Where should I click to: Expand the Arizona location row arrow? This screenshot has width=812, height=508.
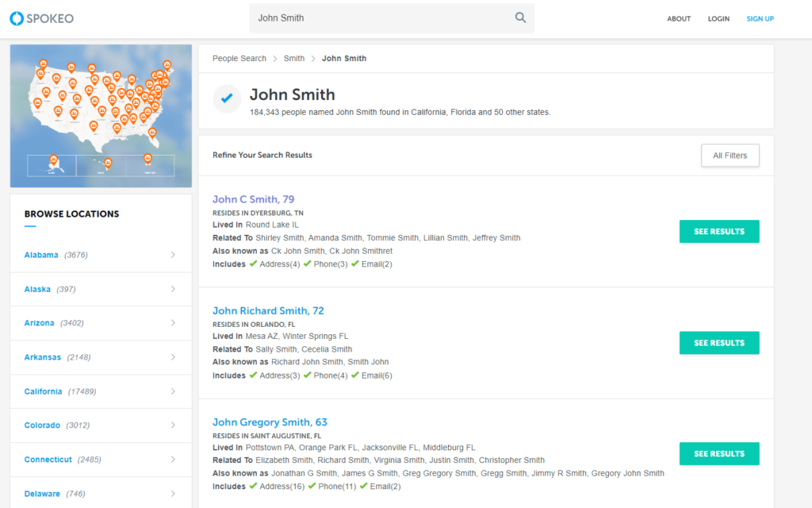[173, 323]
